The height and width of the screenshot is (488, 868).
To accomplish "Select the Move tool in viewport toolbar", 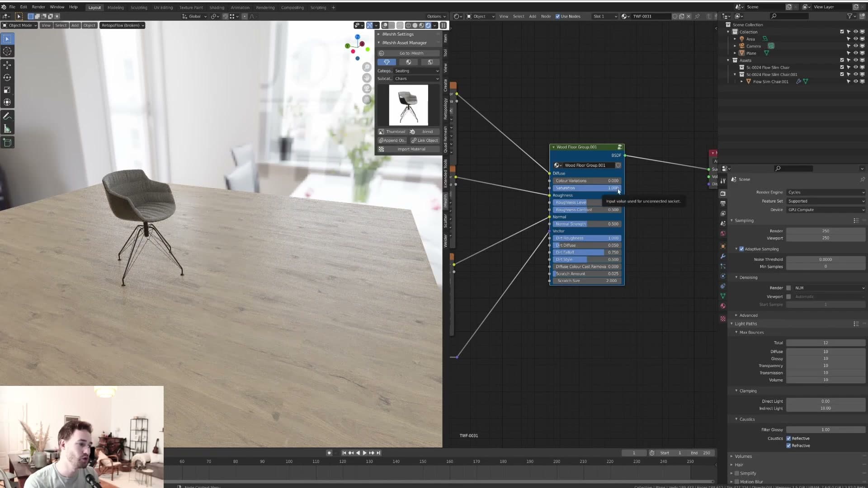I will pos(7,65).
